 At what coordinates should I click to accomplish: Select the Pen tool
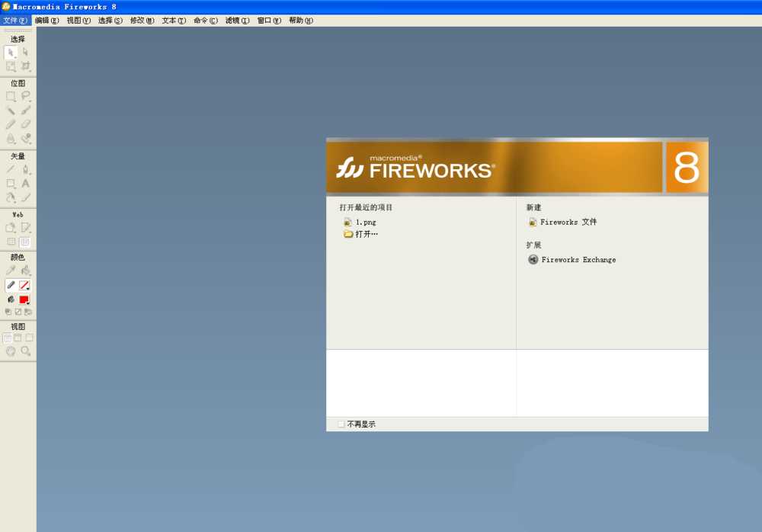[25, 168]
